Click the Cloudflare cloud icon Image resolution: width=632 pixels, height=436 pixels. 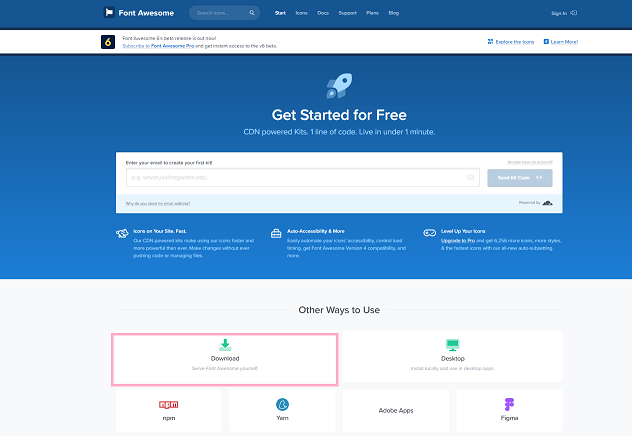[x=547, y=203]
